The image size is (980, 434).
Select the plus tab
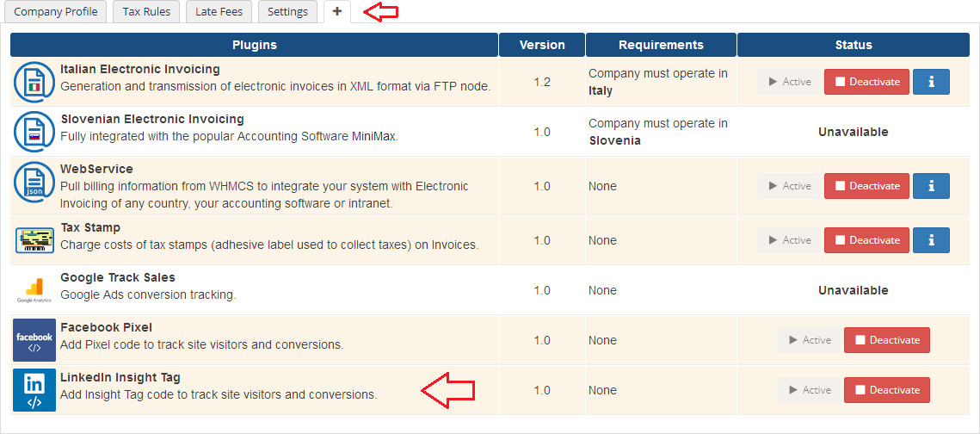click(x=337, y=12)
